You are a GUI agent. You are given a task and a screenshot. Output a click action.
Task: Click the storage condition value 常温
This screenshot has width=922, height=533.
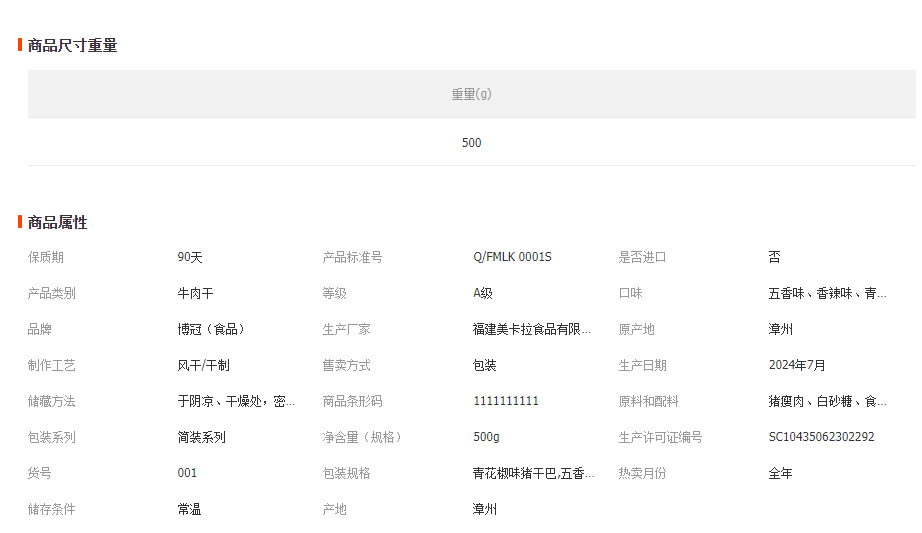(189, 509)
